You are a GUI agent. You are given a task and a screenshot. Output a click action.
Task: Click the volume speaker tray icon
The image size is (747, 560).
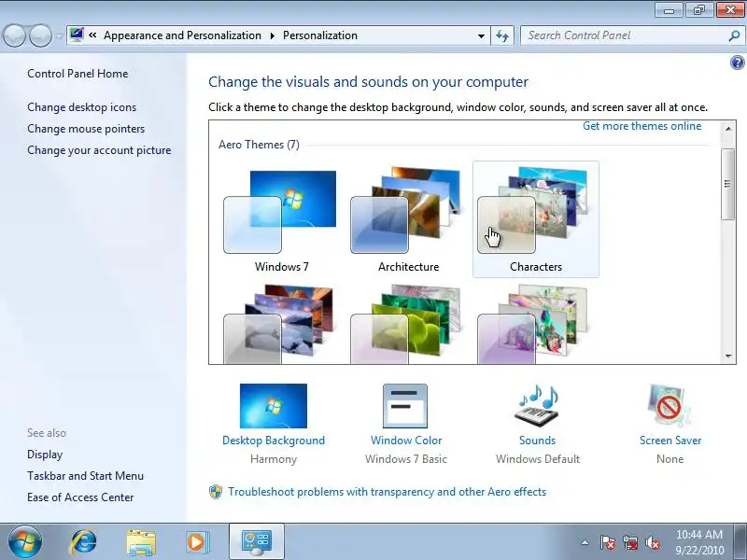click(x=652, y=542)
